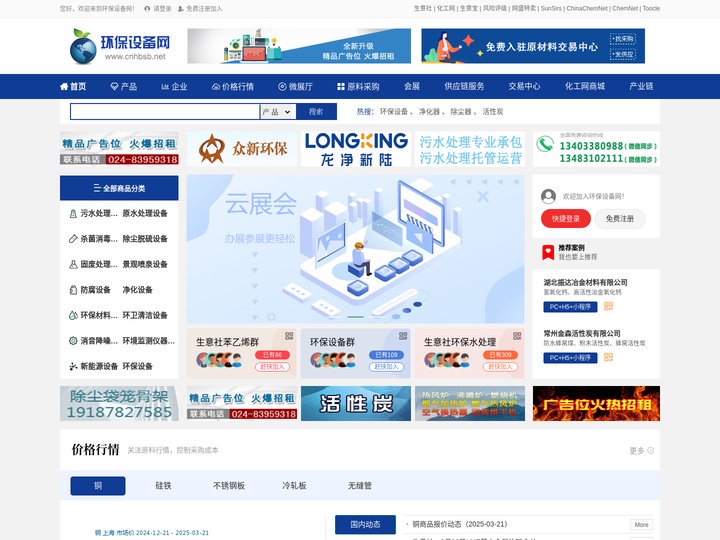Image resolution: width=720 pixels, height=540 pixels.
Task: Click the globe logo of 环保设备网
Action: 83,46
